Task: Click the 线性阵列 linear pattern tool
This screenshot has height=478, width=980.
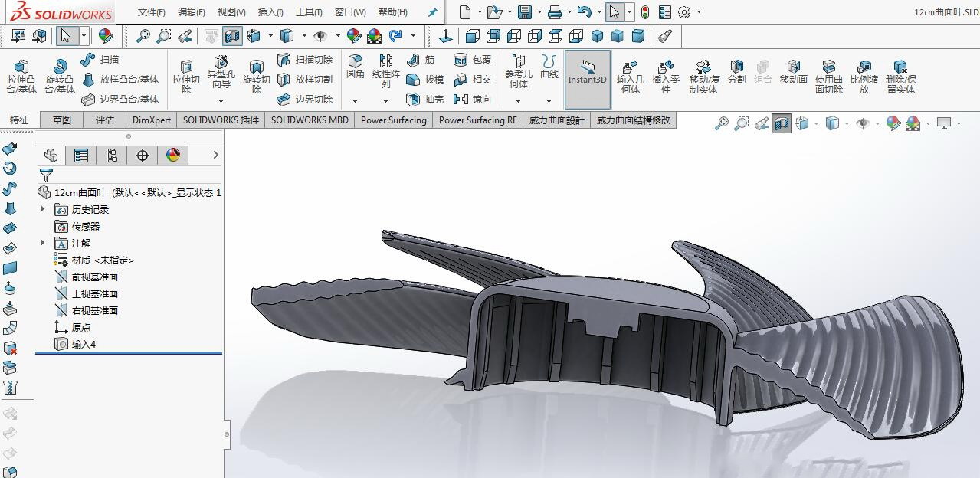Action: point(386,71)
